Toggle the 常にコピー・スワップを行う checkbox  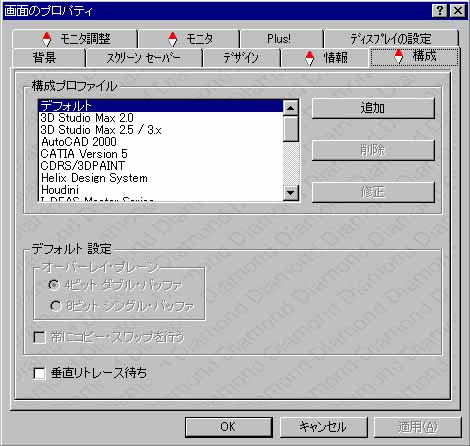39,337
